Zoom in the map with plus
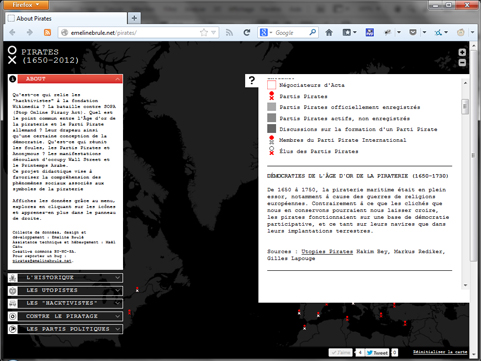481x361 pixels. (x=462, y=52)
